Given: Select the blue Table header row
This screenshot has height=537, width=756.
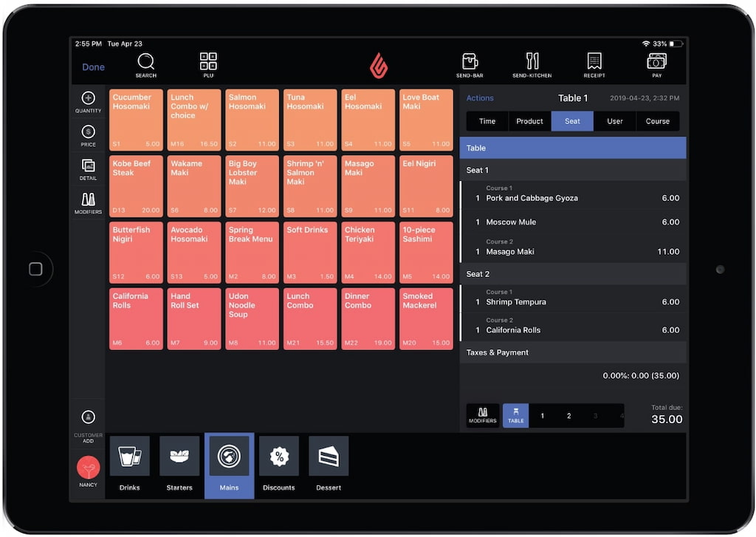Looking at the screenshot, I should 573,148.
